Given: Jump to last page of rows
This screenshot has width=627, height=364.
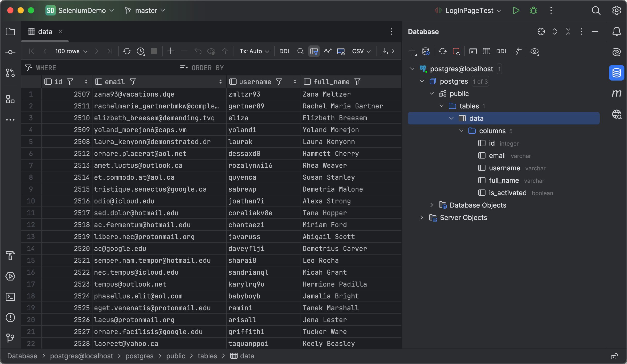Looking at the screenshot, I should (x=110, y=51).
